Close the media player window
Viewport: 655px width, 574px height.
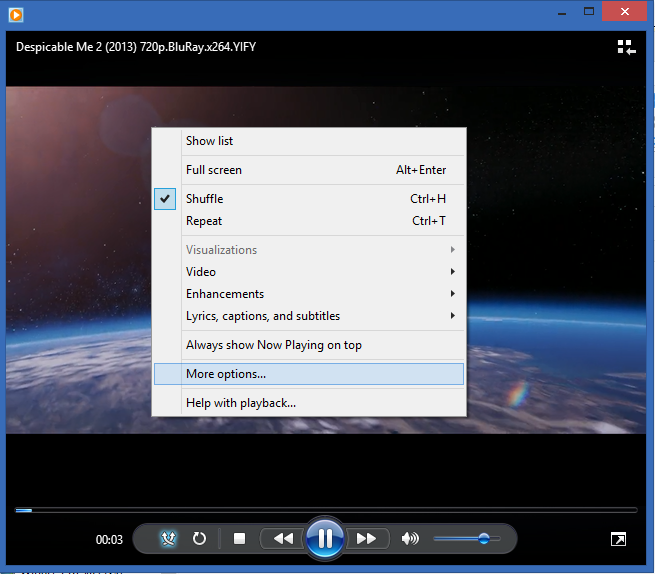625,11
